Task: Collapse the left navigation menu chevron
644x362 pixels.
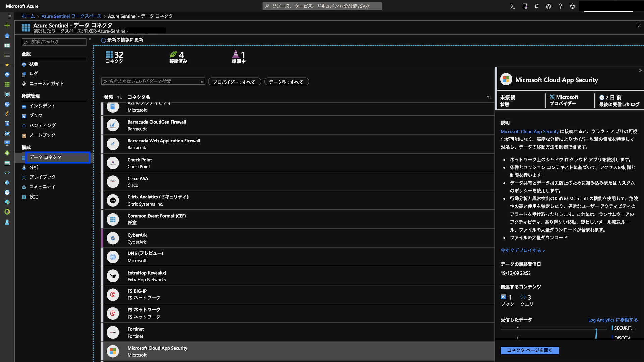Action: 90,39
